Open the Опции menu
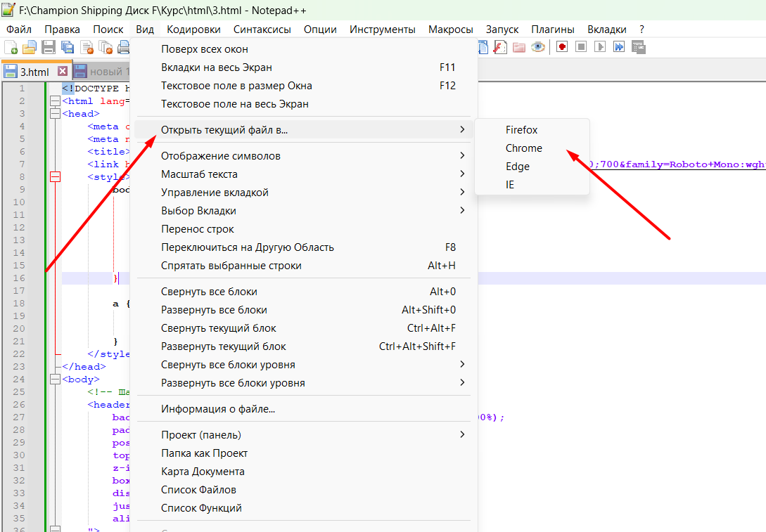The height and width of the screenshot is (532, 766). coord(320,30)
